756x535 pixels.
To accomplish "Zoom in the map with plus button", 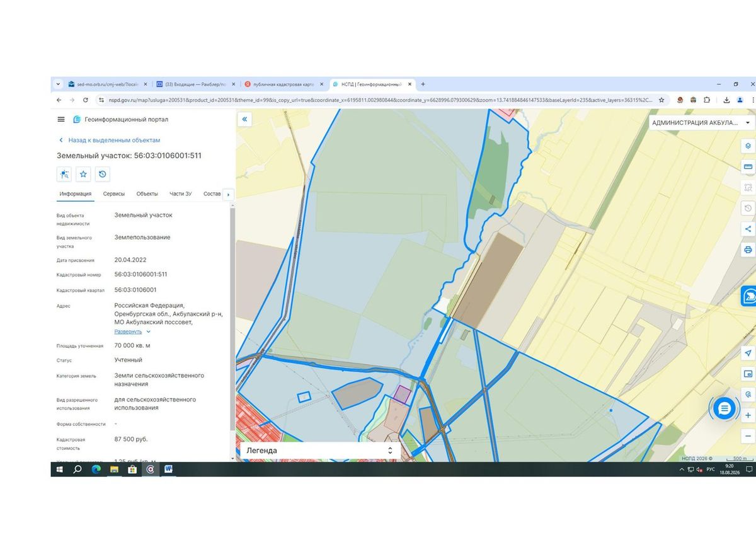I will click(x=748, y=415).
